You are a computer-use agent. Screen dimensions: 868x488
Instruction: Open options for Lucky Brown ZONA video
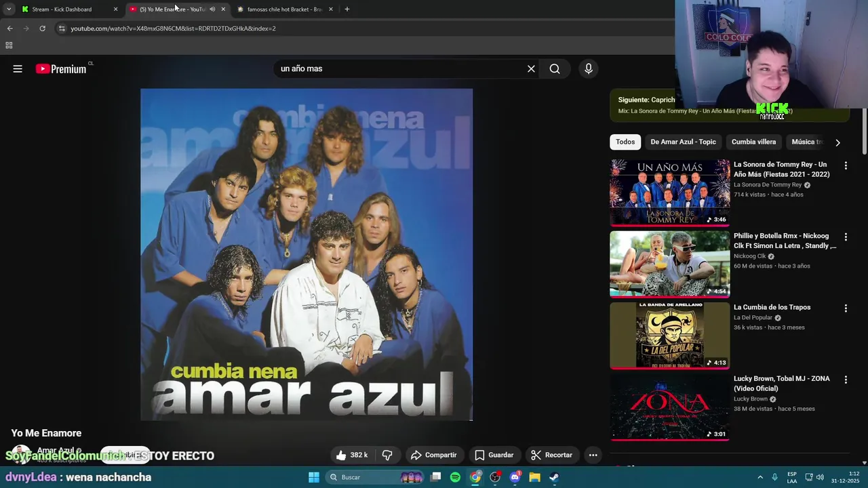click(845, 380)
